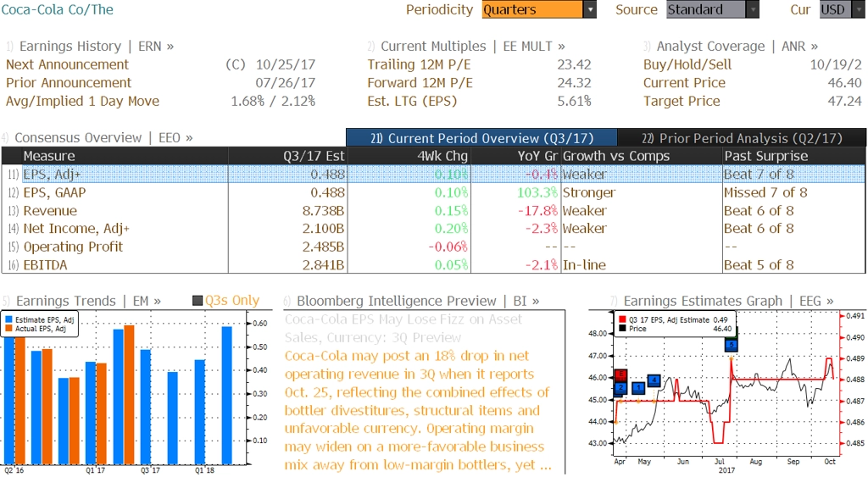The image size is (868, 477).
Task: Open Current Multiples EE MULT link
Action: coord(473,46)
